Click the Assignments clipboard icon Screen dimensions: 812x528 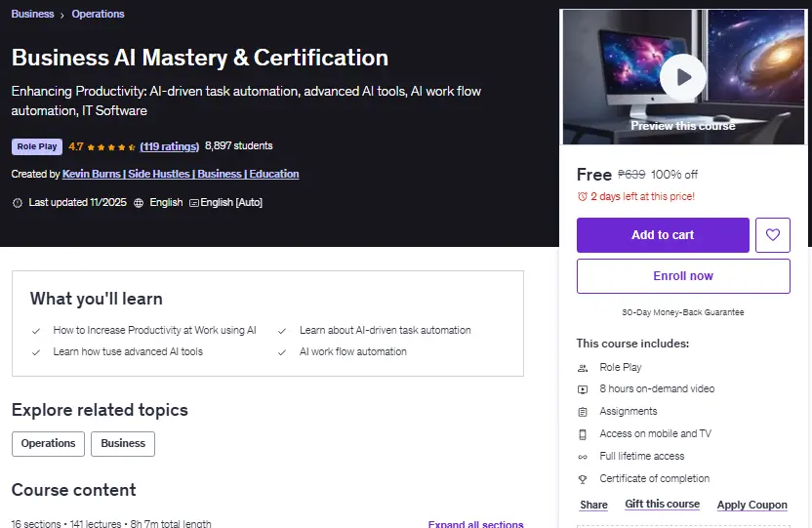click(x=583, y=412)
